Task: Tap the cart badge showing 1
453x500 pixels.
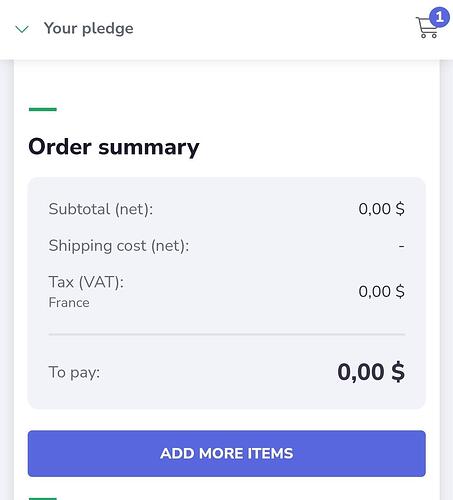Action: point(439,17)
